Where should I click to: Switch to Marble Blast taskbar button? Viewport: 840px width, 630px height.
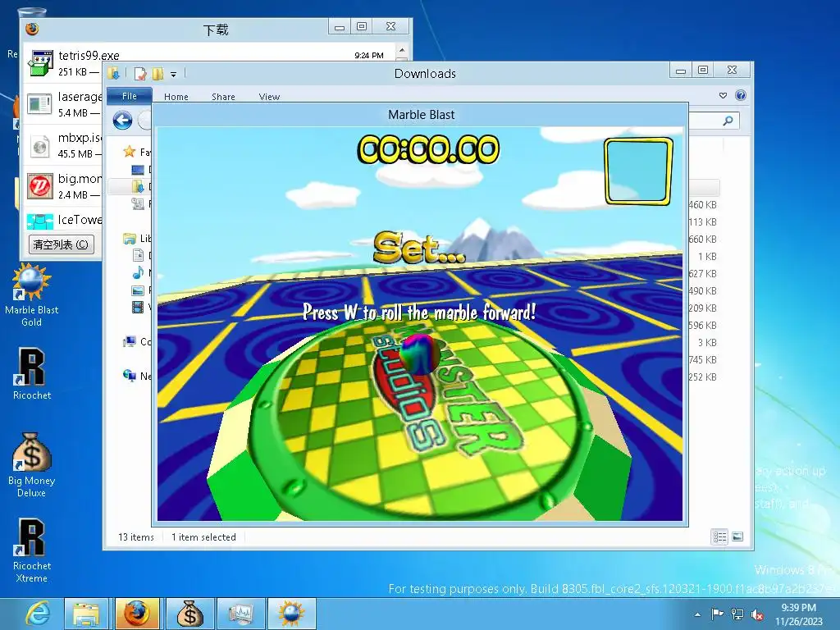point(291,614)
